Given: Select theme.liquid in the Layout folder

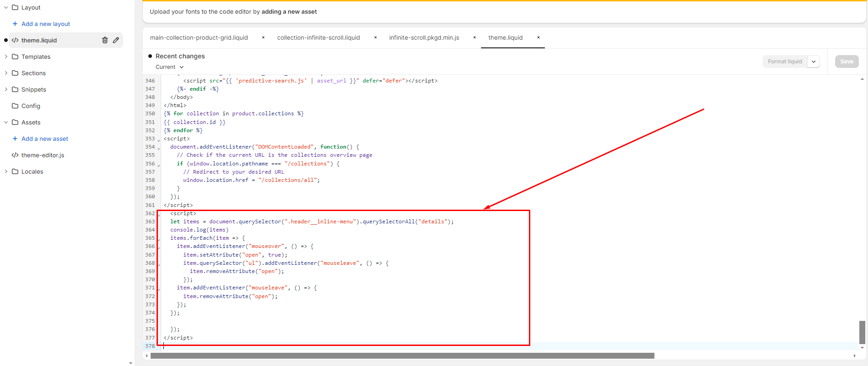Looking at the screenshot, I should (x=39, y=40).
